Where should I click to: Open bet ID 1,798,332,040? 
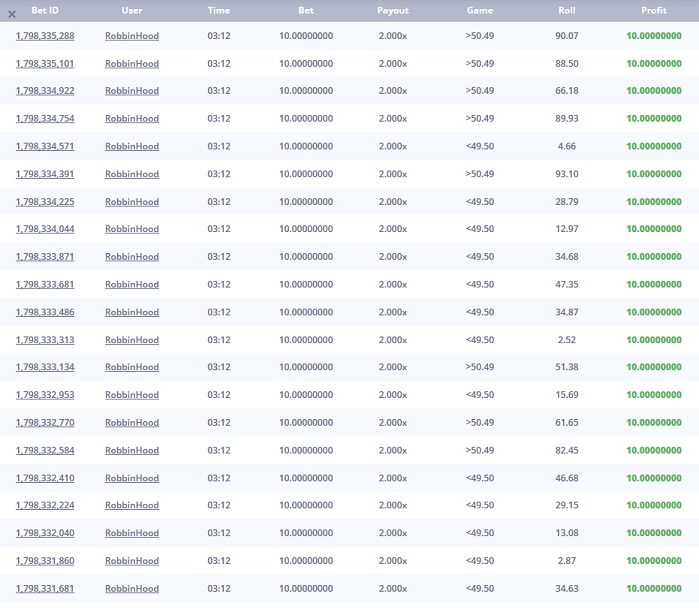[45, 533]
